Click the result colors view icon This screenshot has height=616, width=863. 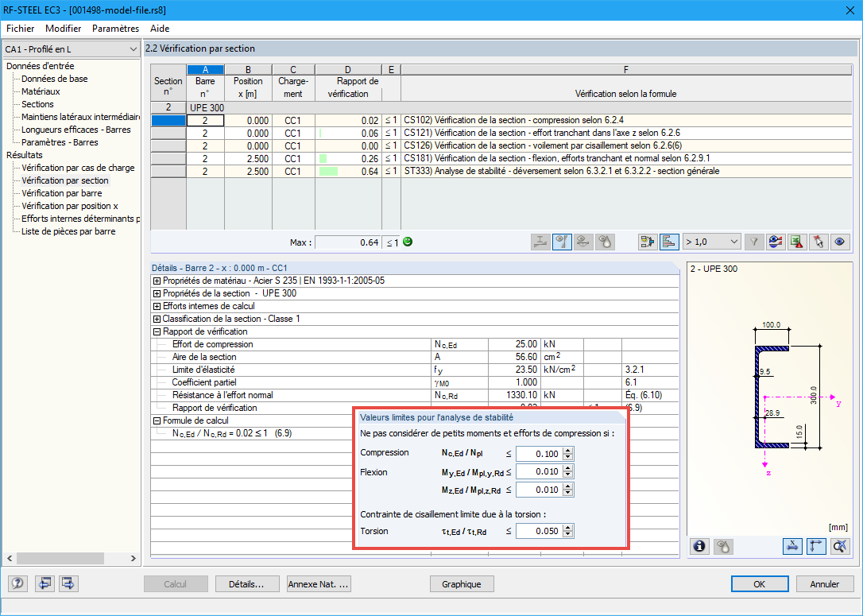tap(776, 242)
